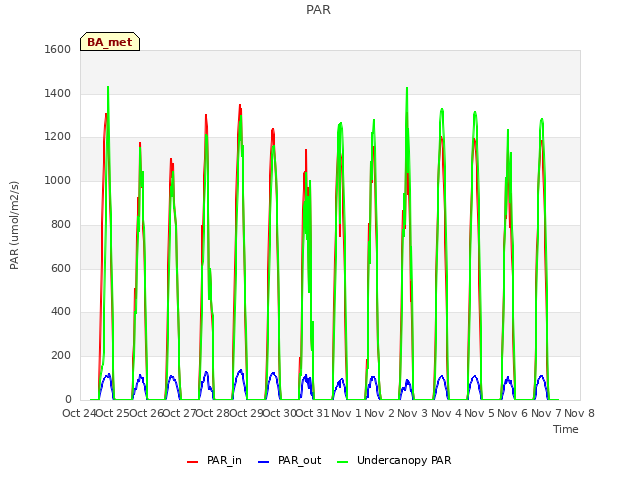Click the 200 y-axis tick value
The width and height of the screenshot is (640, 480).
[61, 356]
